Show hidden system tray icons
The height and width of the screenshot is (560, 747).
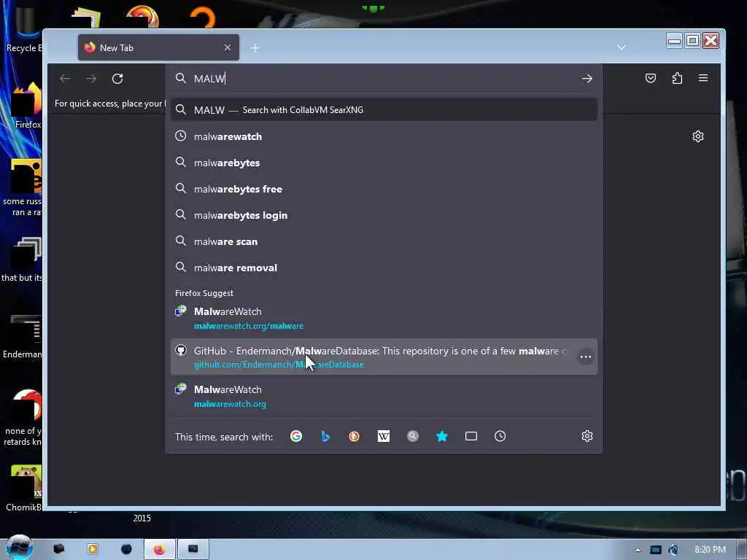point(638,550)
